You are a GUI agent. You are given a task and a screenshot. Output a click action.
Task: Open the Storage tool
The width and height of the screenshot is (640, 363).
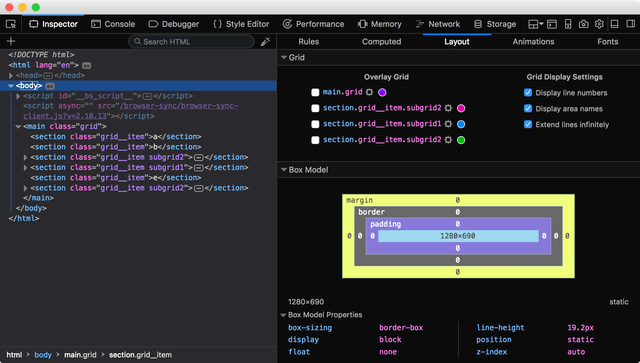click(495, 24)
